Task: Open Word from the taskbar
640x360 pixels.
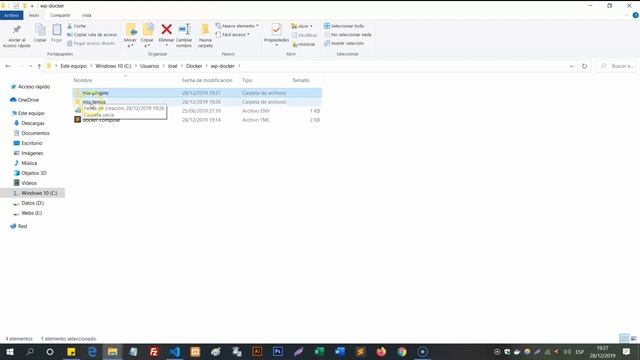Action: tap(340, 351)
